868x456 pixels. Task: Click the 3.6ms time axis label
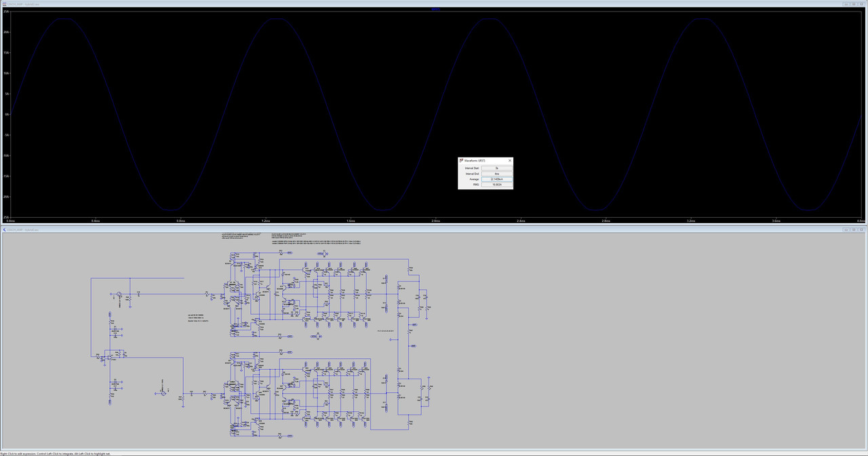point(776,221)
